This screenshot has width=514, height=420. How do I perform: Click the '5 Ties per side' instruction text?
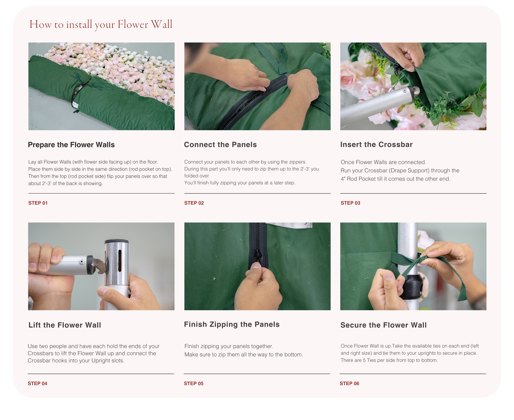389,360
